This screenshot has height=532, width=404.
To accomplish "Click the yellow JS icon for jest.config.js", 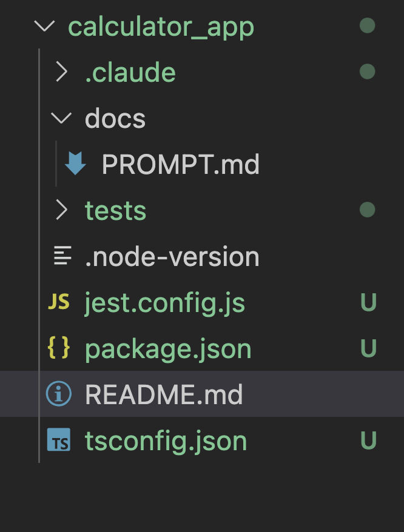I will coord(59,302).
